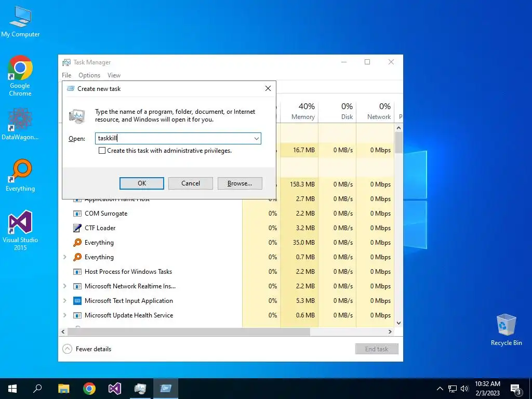Sort by the Disk column header

click(x=338, y=111)
